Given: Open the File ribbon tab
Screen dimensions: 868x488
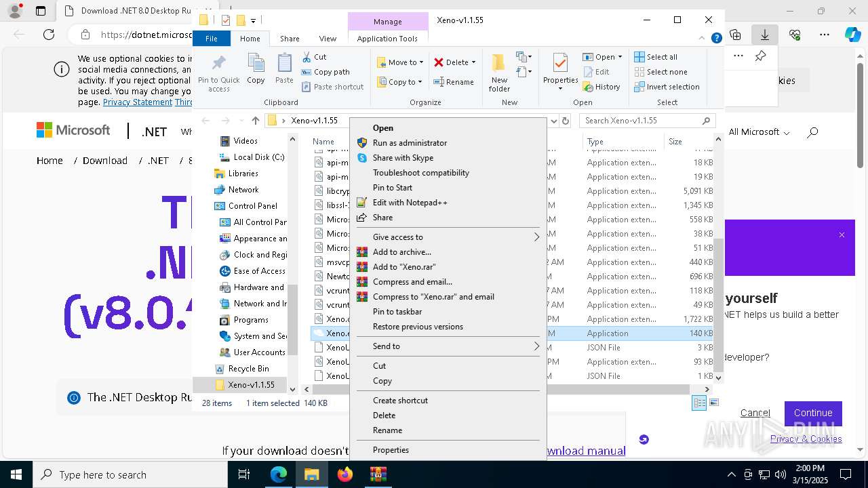Looking at the screenshot, I should [212, 39].
